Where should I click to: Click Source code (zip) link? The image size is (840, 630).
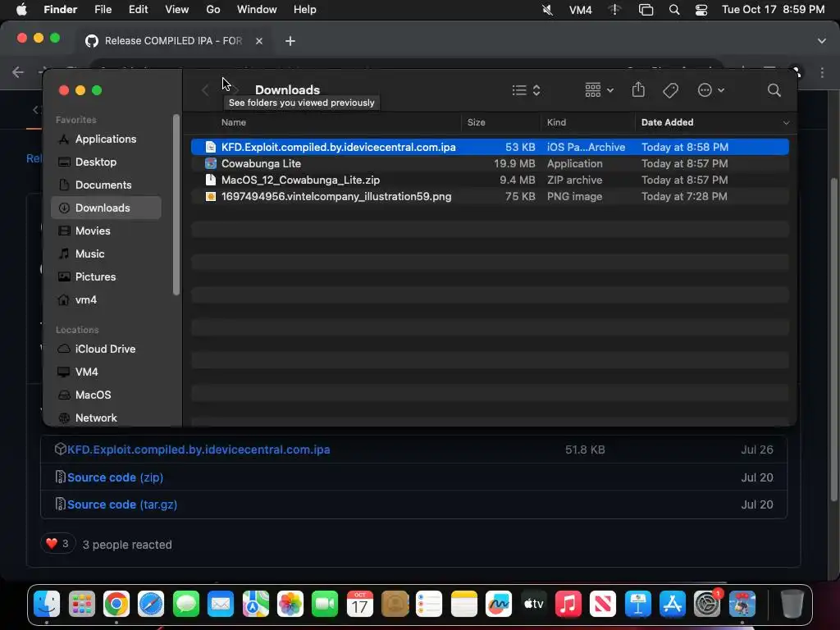115,477
